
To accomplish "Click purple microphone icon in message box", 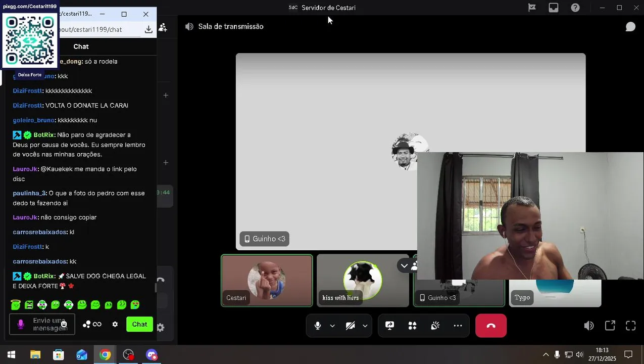I will (21, 325).
